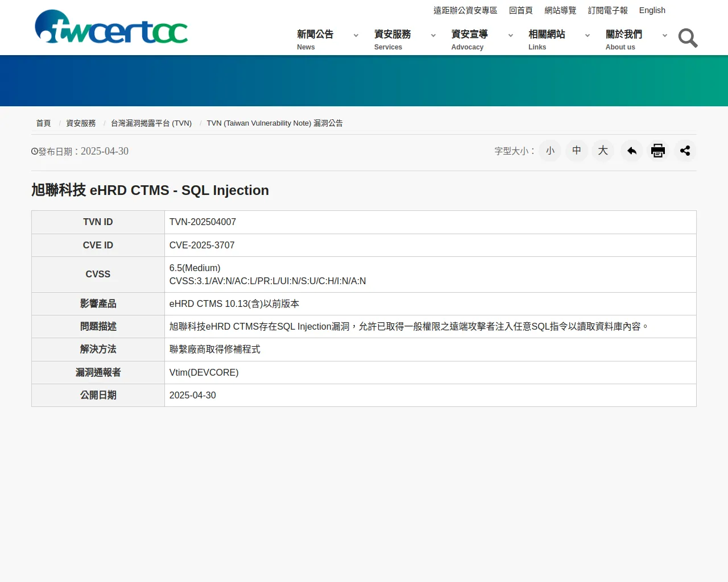728x582 pixels.
Task: Click TVN (Taiwan Vulnerability Note) 漏洞公告 breadcrumb
Action: click(x=275, y=123)
